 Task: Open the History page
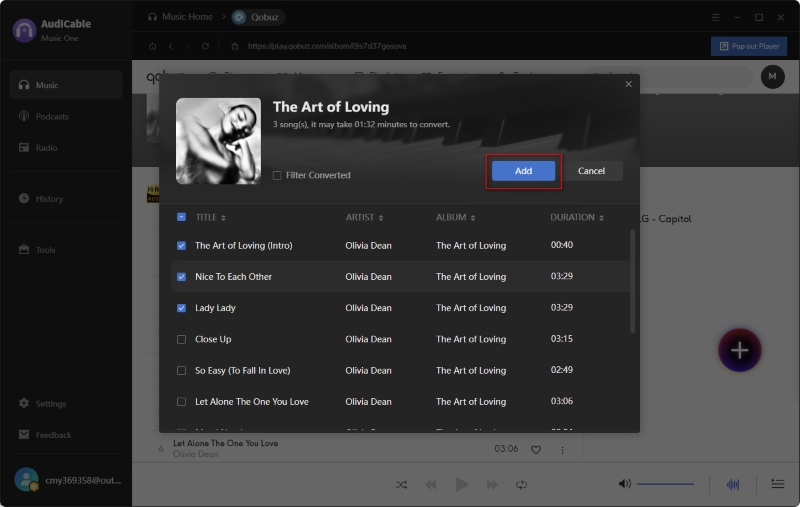pyautogui.click(x=66, y=198)
